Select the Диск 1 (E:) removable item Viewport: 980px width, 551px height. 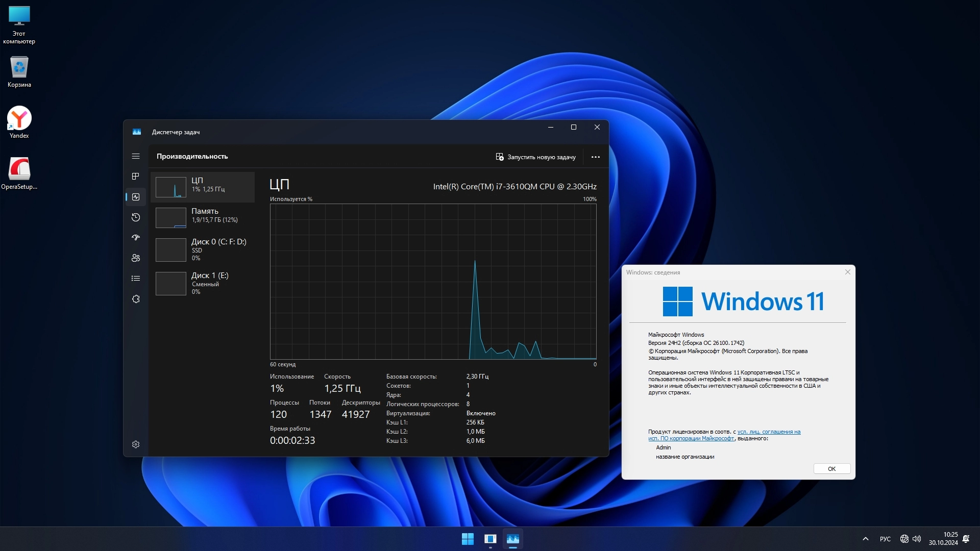click(203, 283)
